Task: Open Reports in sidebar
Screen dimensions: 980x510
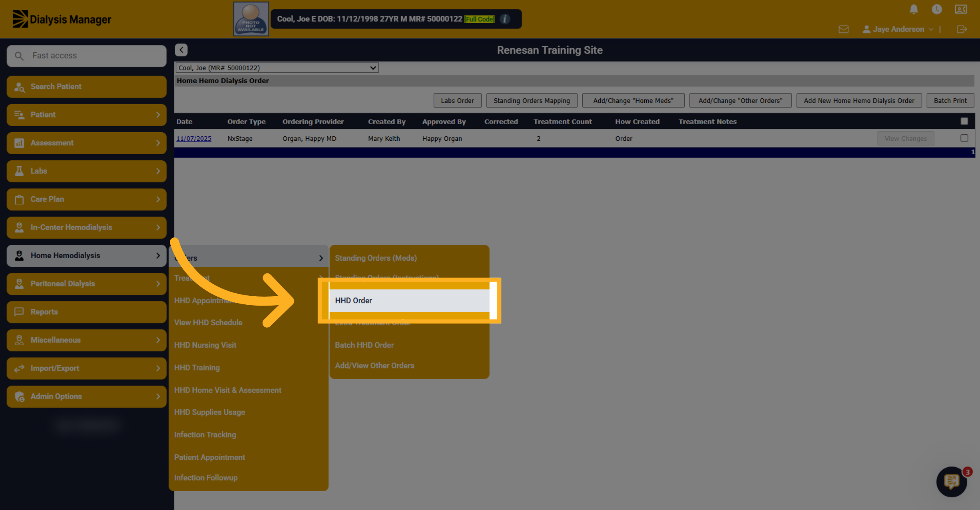Action: pyautogui.click(x=87, y=312)
